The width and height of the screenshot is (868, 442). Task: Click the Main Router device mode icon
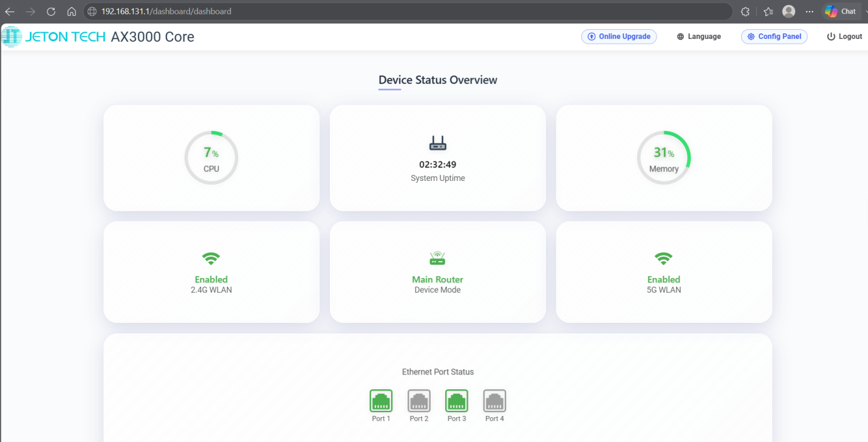click(437, 259)
